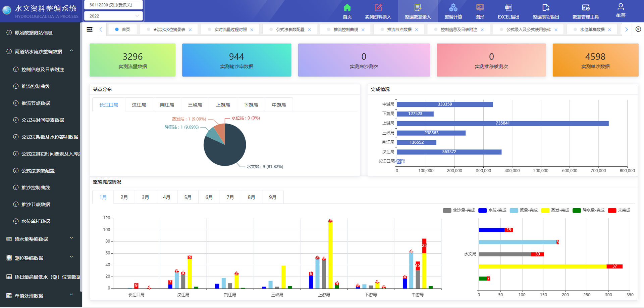Select the 中游局 station distribution tab
The image size is (644, 308).
click(x=279, y=105)
